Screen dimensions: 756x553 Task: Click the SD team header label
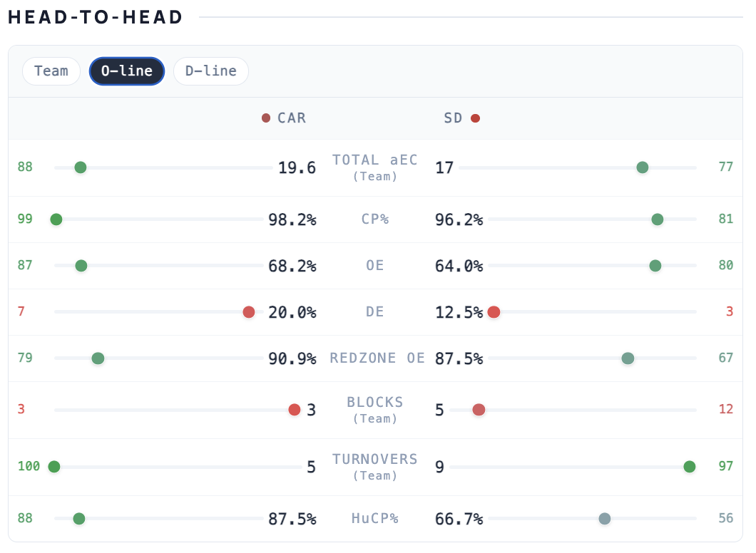[x=454, y=118]
